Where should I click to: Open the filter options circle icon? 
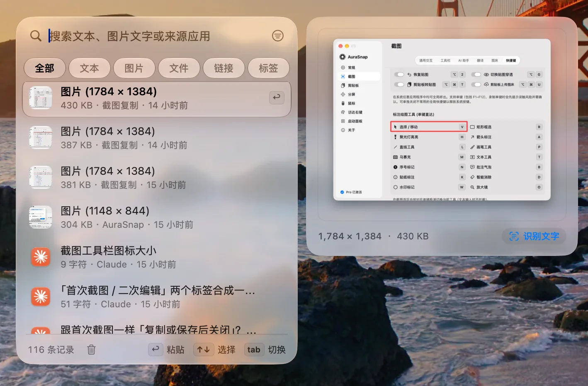[278, 36]
